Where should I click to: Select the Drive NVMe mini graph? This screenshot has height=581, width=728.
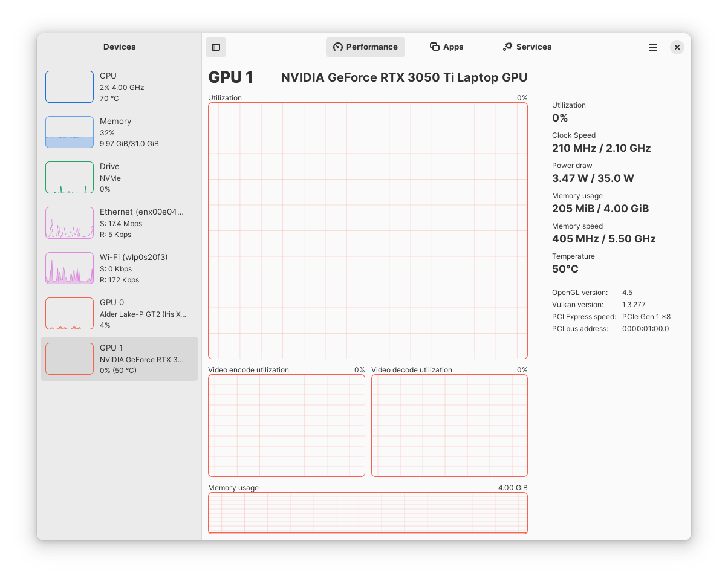click(x=70, y=178)
